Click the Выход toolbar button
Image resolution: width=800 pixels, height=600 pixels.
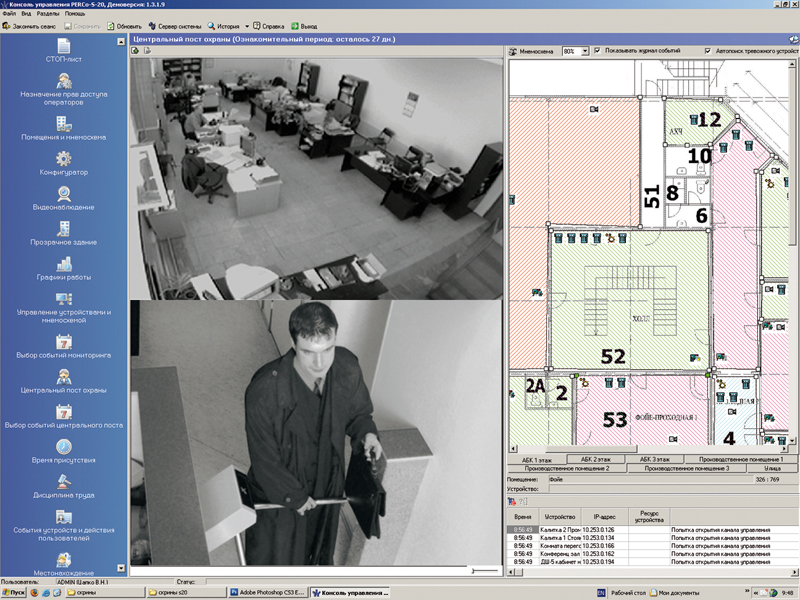click(304, 26)
